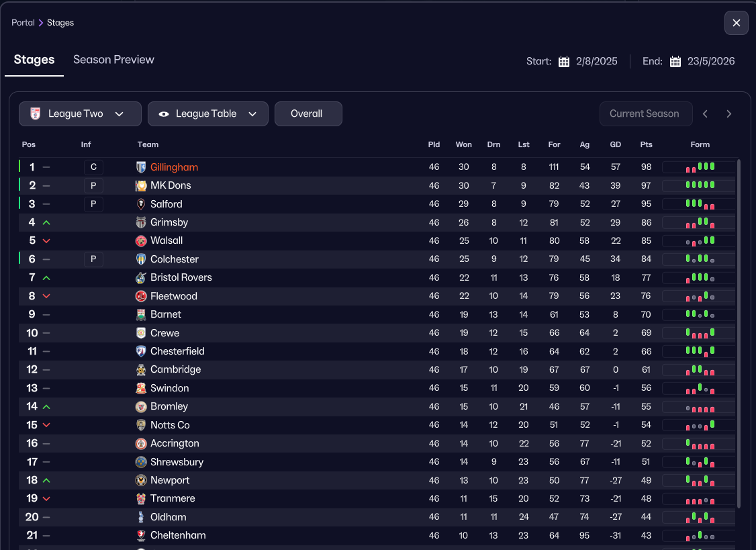The height and width of the screenshot is (550, 756).
Task: Click the Newport club crest icon
Action: 141,480
